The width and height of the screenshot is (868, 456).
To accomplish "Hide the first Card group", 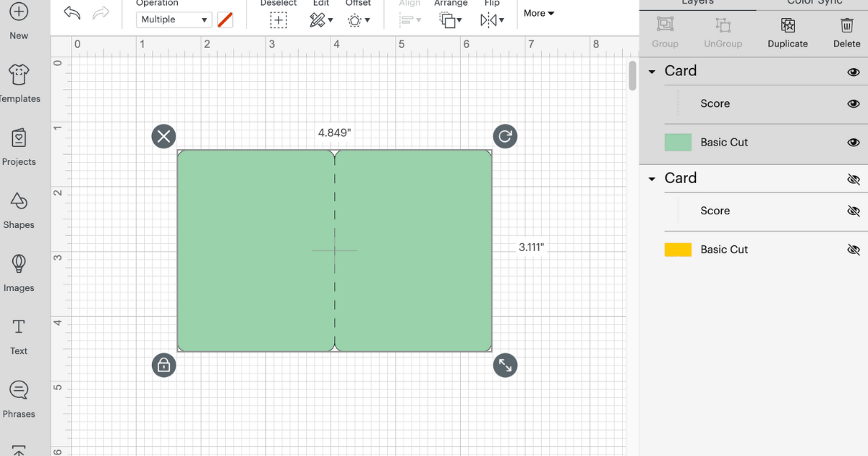I will (854, 72).
